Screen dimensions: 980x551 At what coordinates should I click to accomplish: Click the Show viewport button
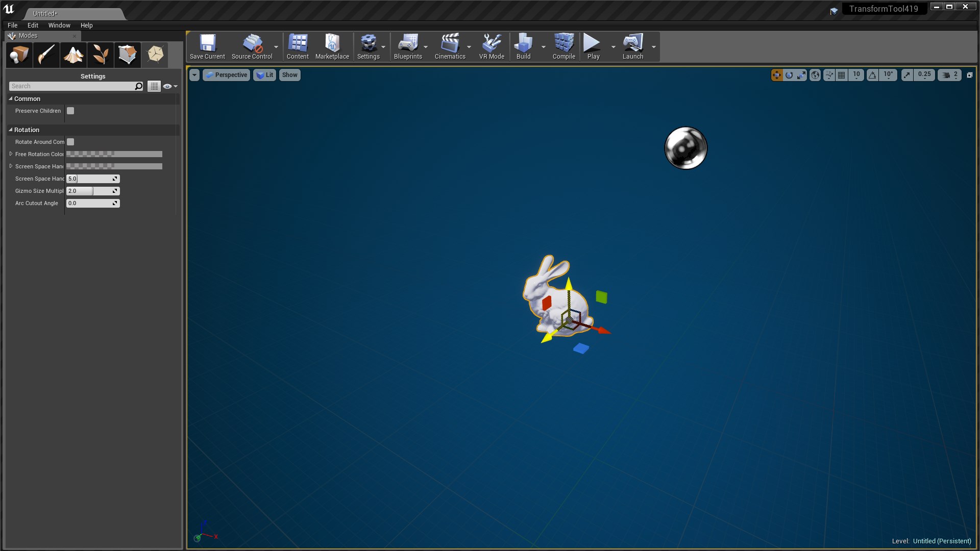[x=290, y=75]
